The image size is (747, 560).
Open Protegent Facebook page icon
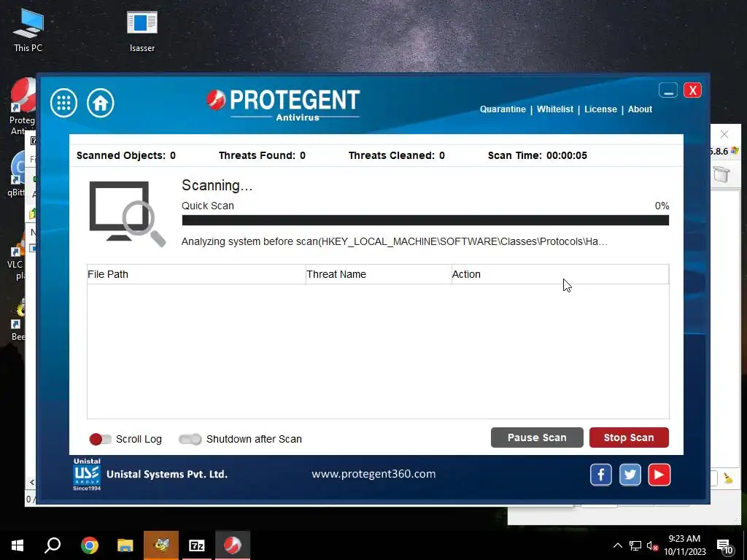click(x=601, y=475)
